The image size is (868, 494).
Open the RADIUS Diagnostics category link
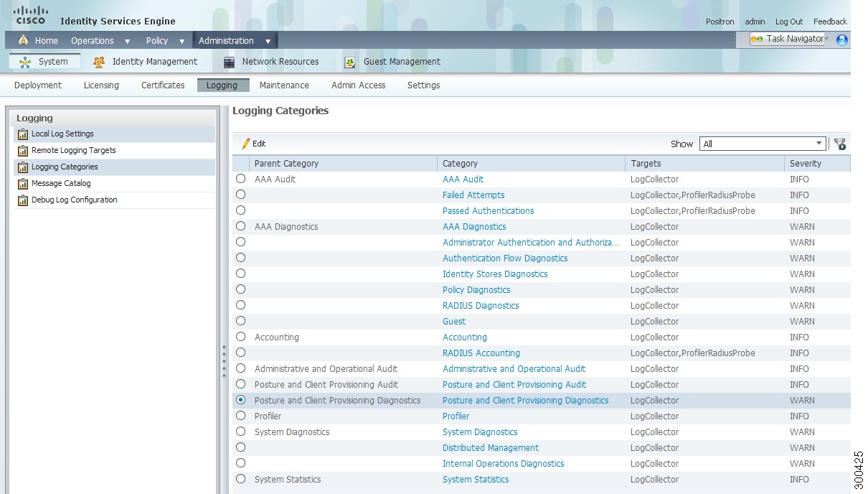click(x=481, y=306)
